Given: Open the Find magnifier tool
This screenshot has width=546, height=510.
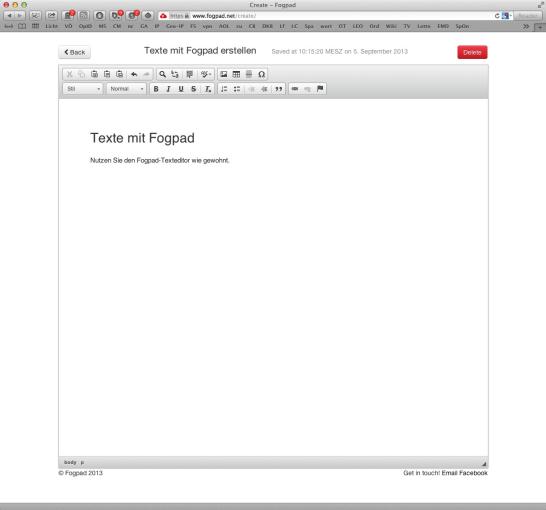Looking at the screenshot, I should 162,74.
